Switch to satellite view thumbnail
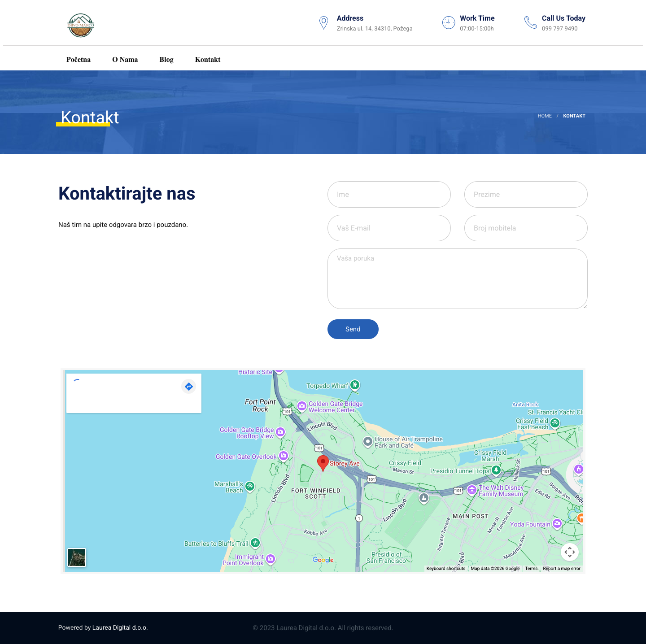This screenshot has width=646, height=644. pos(77,557)
